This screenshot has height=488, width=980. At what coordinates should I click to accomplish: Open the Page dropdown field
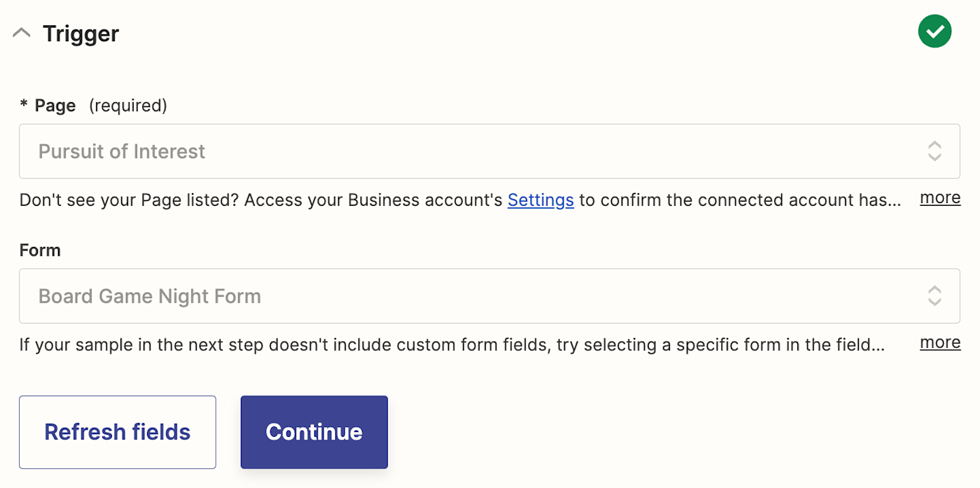489,151
